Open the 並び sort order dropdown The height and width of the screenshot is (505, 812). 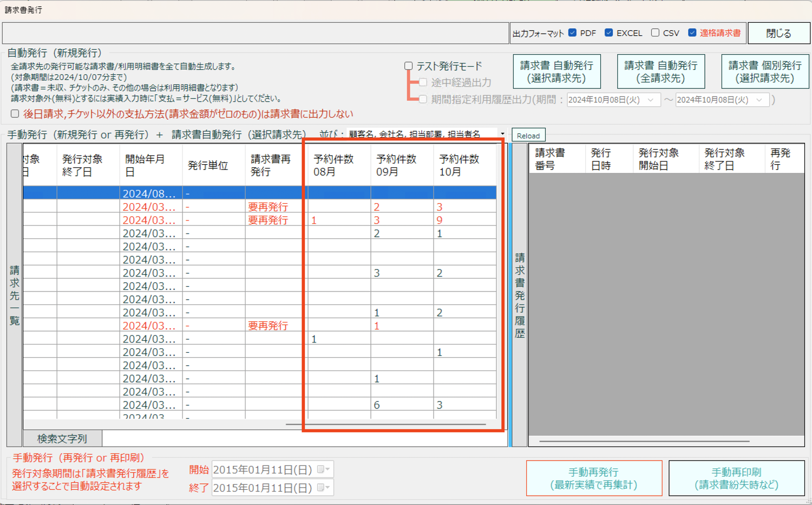click(x=502, y=134)
